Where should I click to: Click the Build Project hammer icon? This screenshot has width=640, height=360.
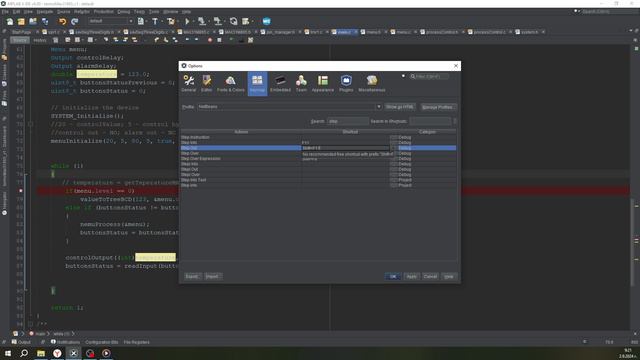tap(155, 21)
